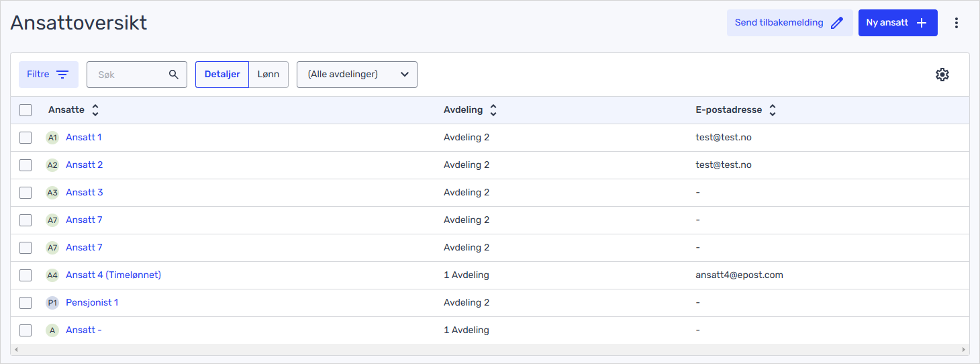The image size is (980, 364).
Task: Click the left scroll arrow of the table
Action: click(x=15, y=350)
